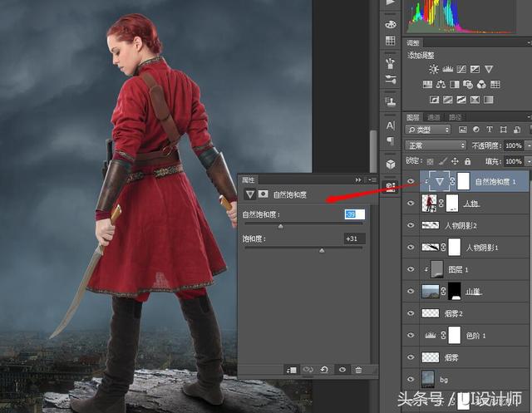The height and width of the screenshot is (413, 532).
Task: Hide the 山崖 layer
Action: 411,291
